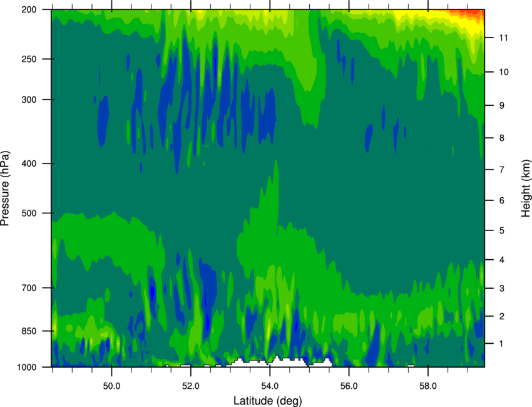This screenshot has height=407, width=532.
Task: Click the 'Height (km)' axis title
Action: click(525, 188)
